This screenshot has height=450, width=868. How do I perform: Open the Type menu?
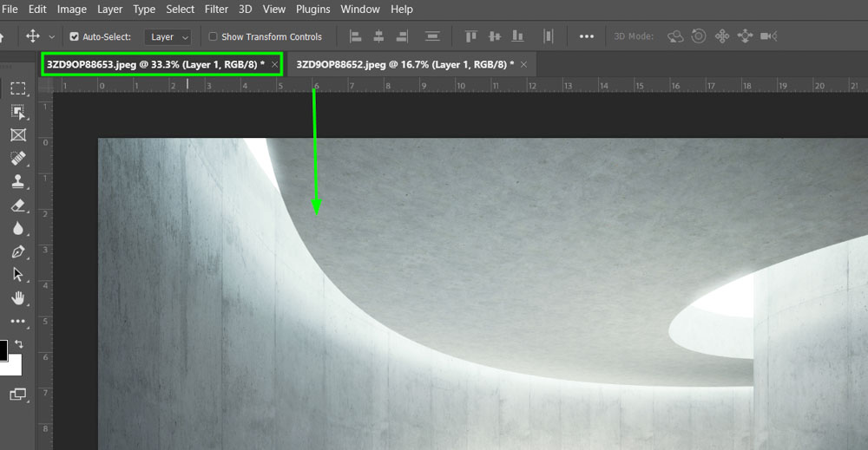coord(144,10)
